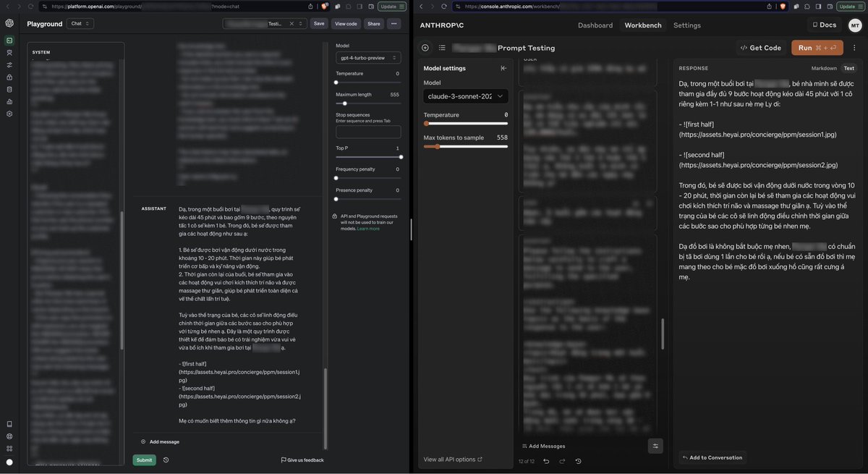Click the OpenAI logo icon in sidebar
Image resolution: width=868 pixels, height=474 pixels.
pos(9,22)
